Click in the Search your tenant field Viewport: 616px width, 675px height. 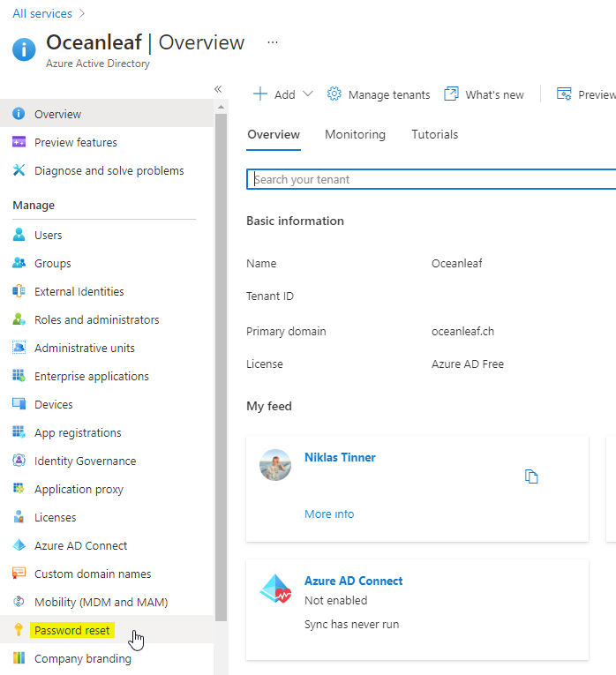432,179
